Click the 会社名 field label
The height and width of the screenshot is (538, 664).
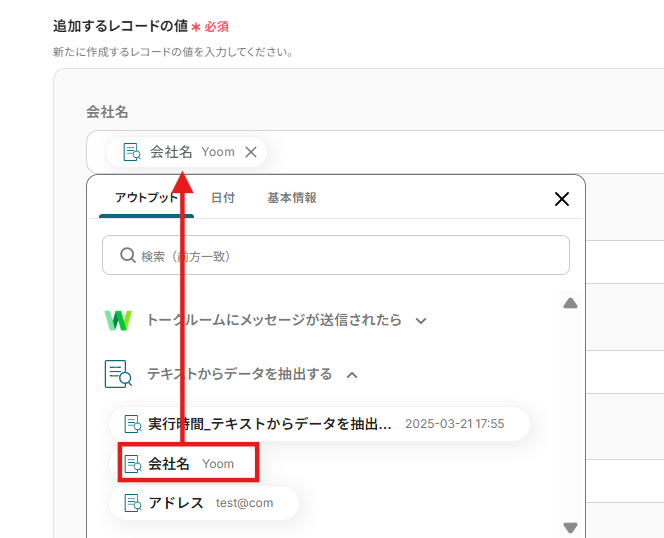pyautogui.click(x=107, y=112)
